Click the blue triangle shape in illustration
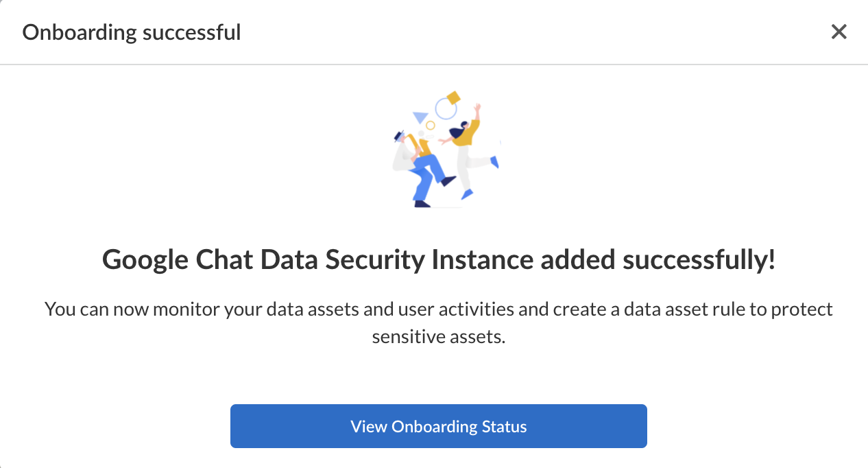 click(420, 117)
